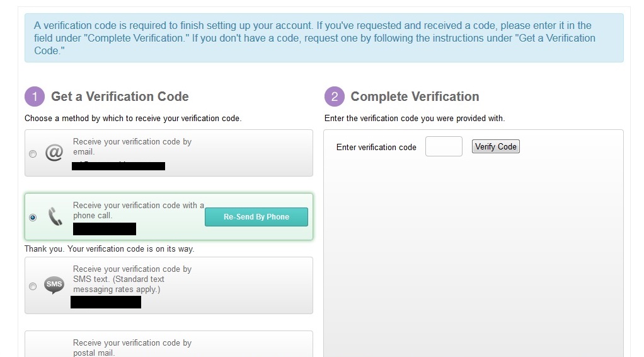Screen dimensions: 644x357
Task: Click the 'Enter verification code' label
Action: coord(376,147)
